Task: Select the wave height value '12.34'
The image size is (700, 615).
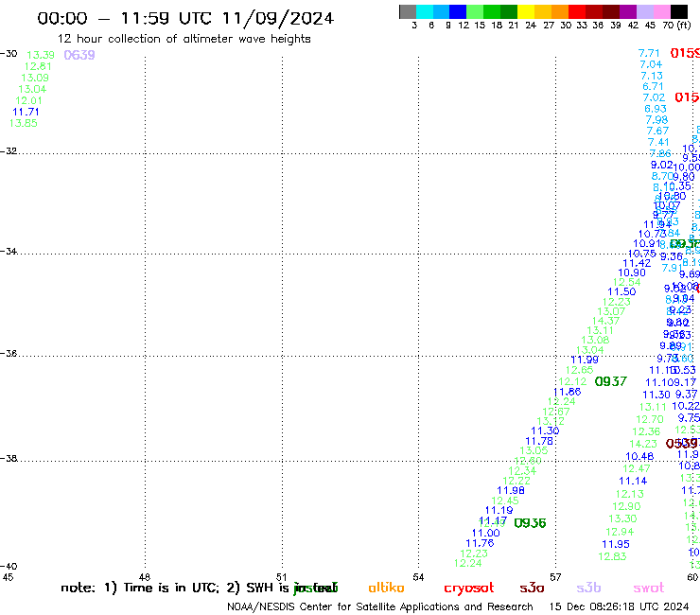Action: pyautogui.click(x=522, y=471)
